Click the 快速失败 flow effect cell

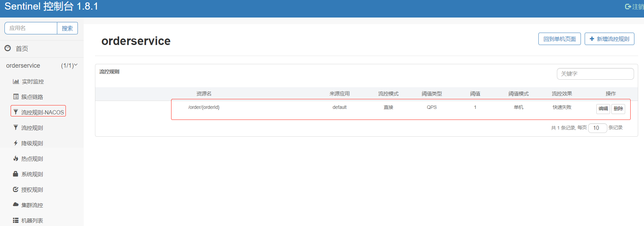pos(562,107)
